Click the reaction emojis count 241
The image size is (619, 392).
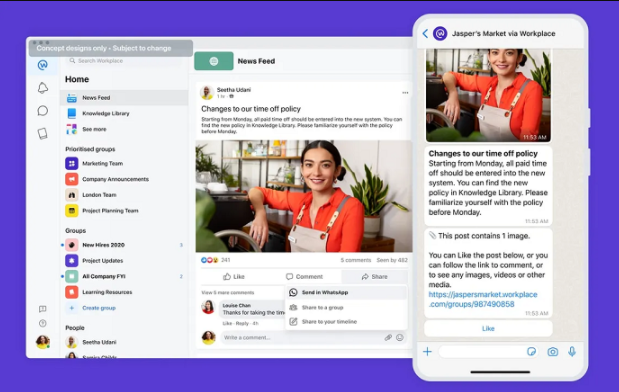[216, 260]
